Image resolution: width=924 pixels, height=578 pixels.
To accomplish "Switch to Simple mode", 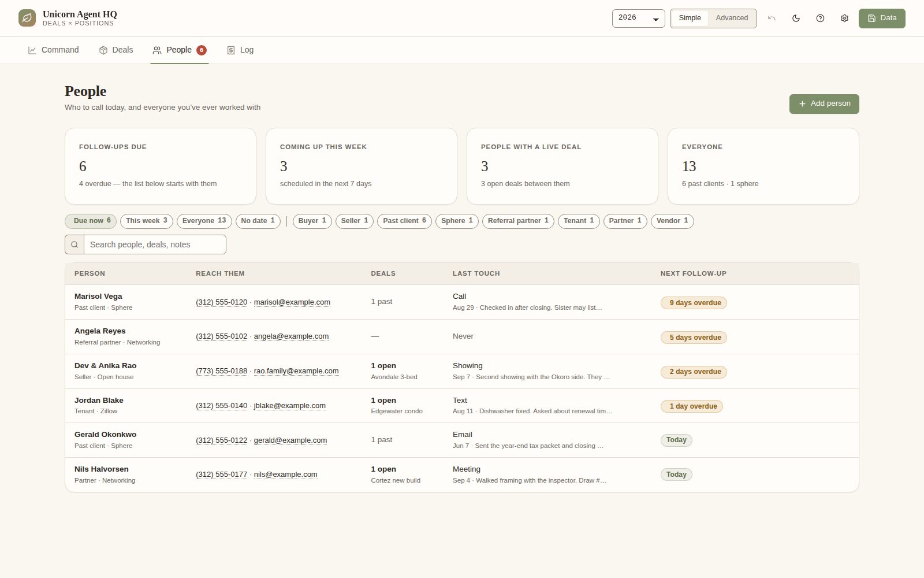I will point(690,18).
